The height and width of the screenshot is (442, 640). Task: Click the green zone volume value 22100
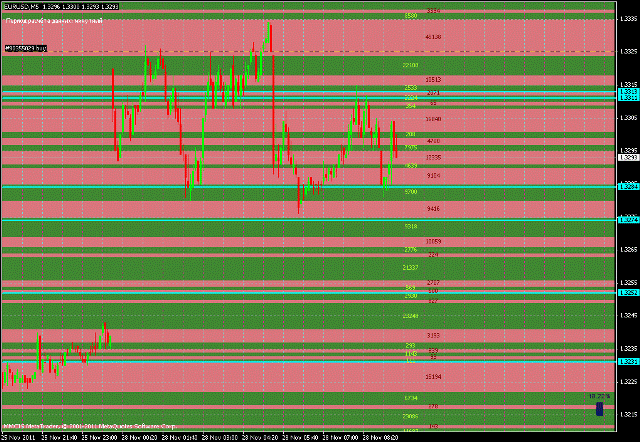[x=410, y=65]
